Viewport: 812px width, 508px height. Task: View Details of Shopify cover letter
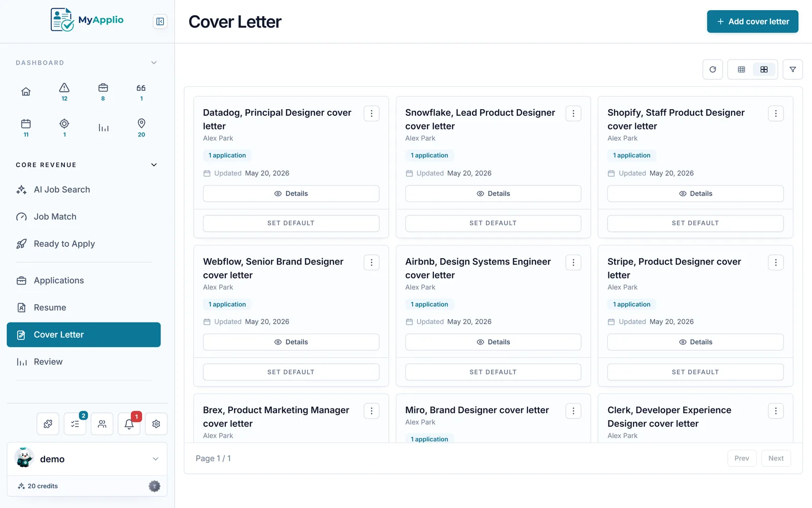695,194
